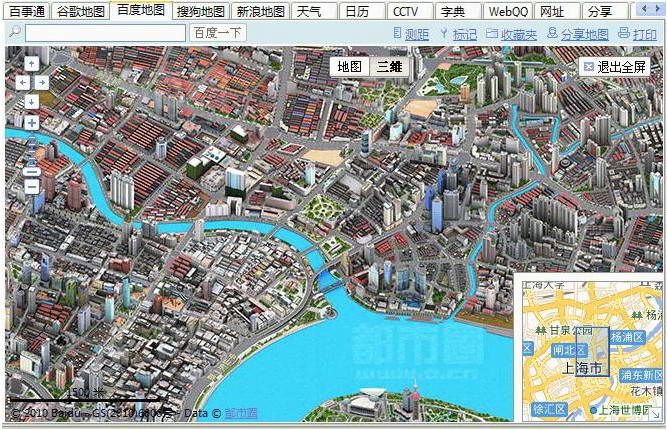Pan the map down with the arrow button
The width and height of the screenshot is (667, 430).
coord(31,102)
